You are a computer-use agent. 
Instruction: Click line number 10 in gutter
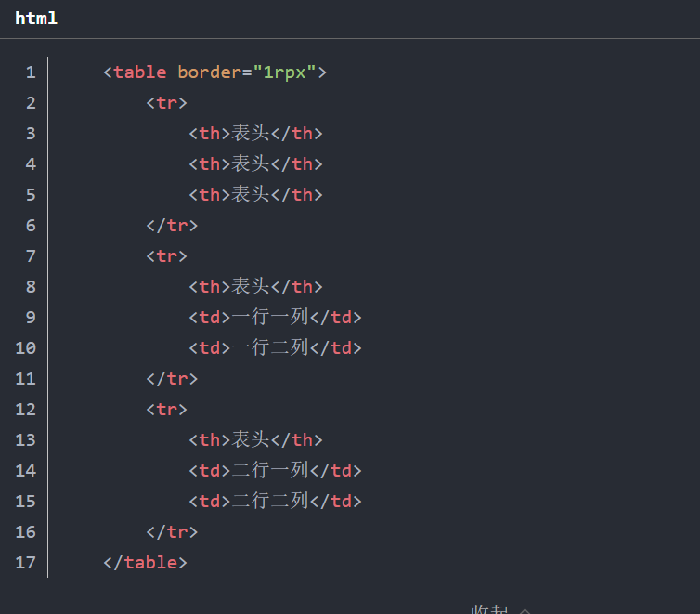coord(26,347)
